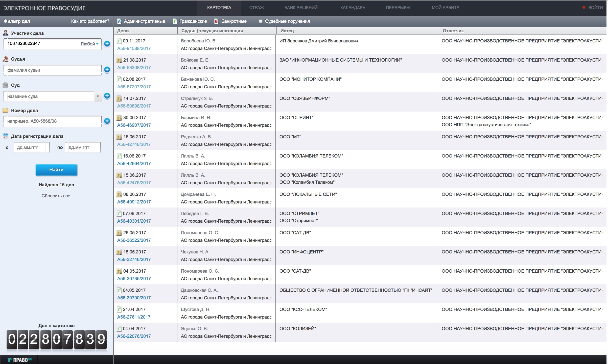Click the case number input field
The width and height of the screenshot is (608, 364).
[53, 121]
